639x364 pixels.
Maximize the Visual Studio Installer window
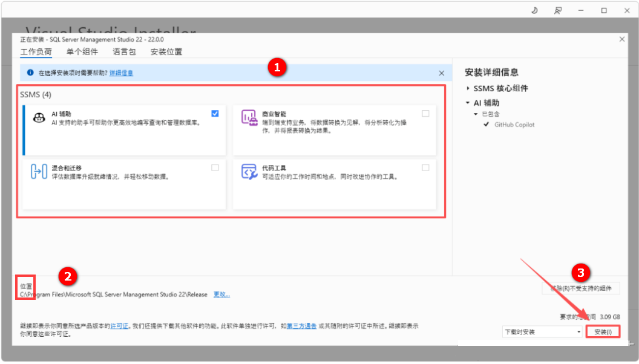tap(604, 11)
